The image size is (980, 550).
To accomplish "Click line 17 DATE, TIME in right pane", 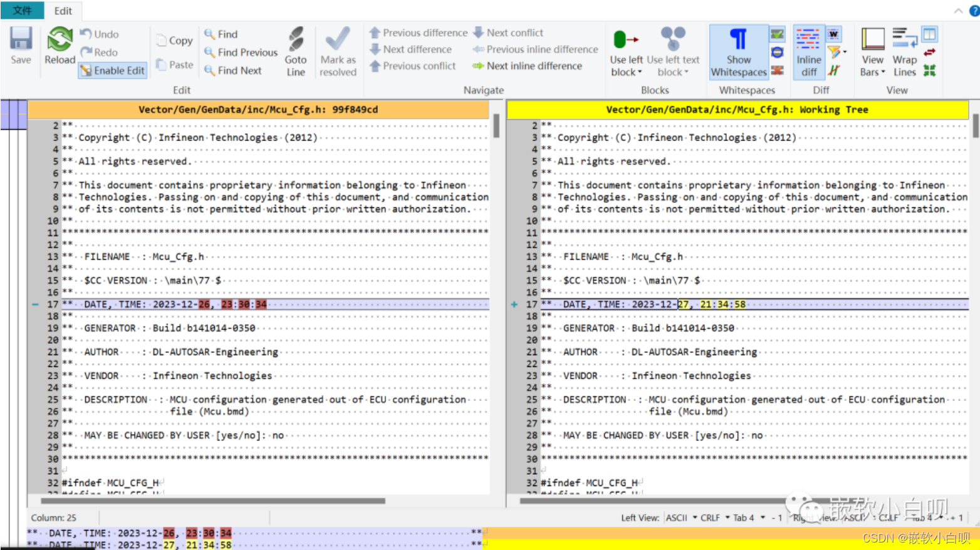I will pyautogui.click(x=754, y=304).
